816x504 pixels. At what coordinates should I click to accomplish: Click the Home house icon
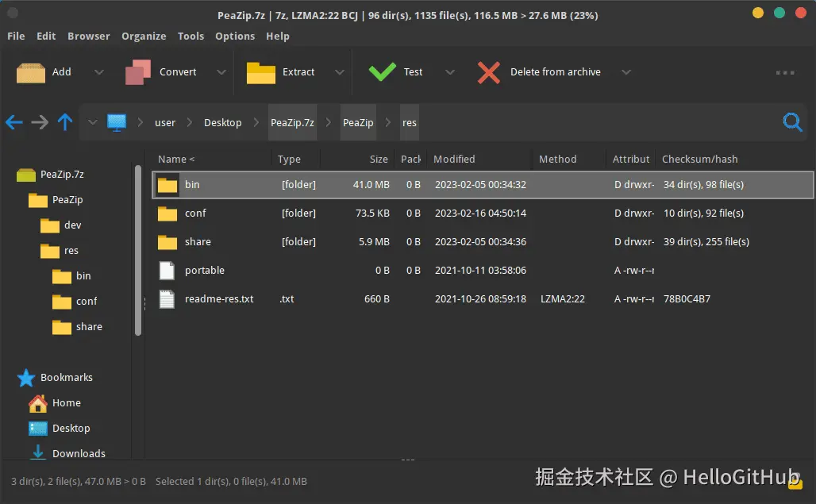(38, 403)
